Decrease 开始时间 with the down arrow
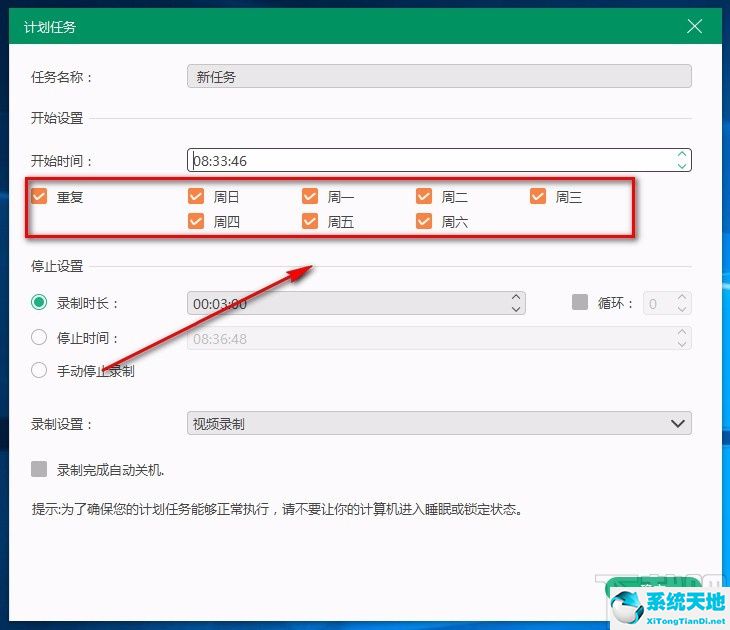The width and height of the screenshot is (730, 630). coord(682,166)
